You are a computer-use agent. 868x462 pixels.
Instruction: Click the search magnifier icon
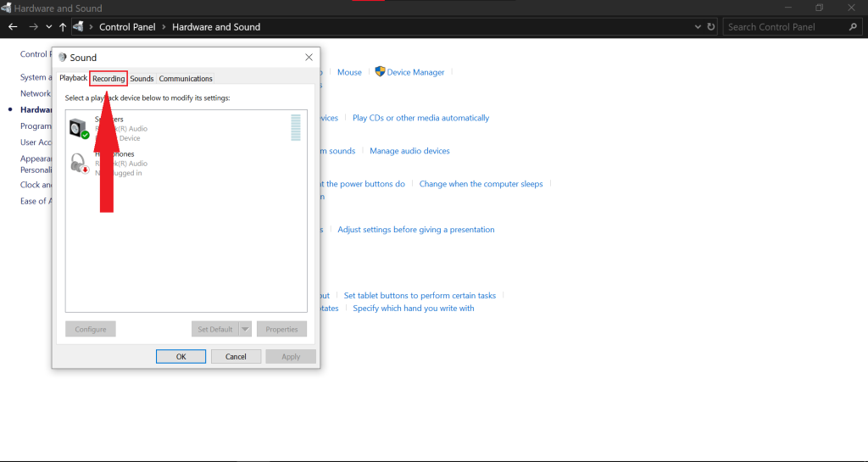[853, 26]
